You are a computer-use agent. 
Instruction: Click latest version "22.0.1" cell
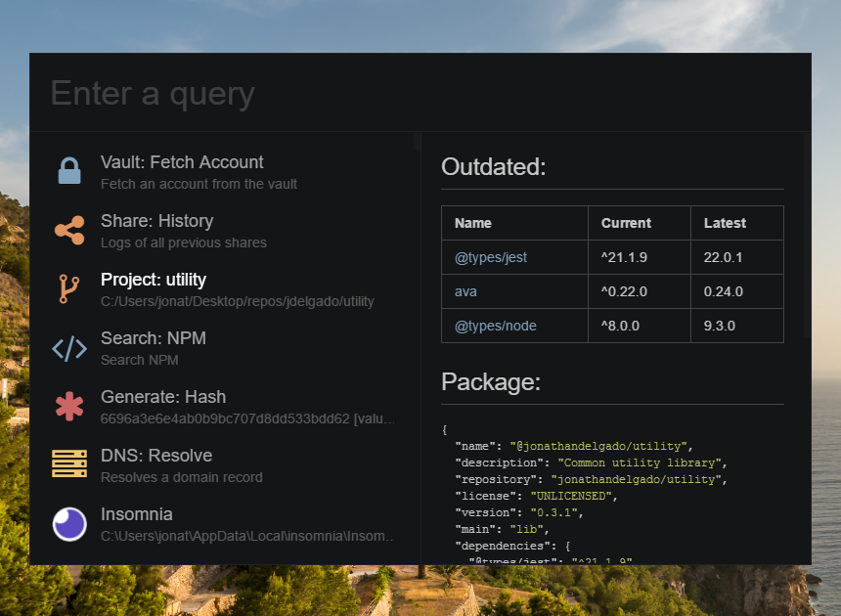pyautogui.click(x=737, y=257)
